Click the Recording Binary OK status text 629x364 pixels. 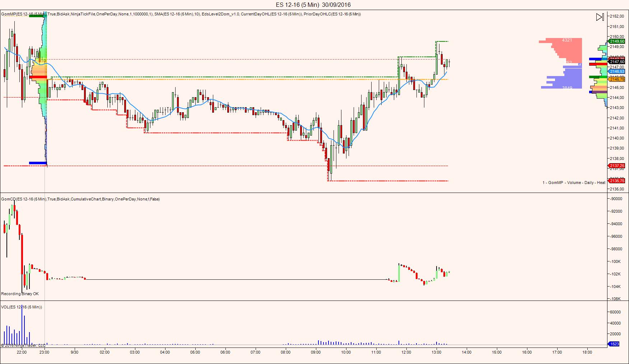20,294
